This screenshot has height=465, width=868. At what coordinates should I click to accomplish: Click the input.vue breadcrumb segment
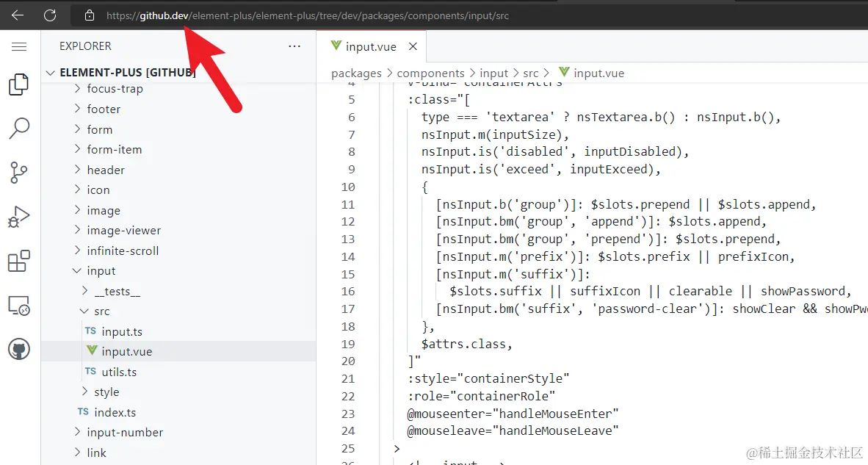(592, 73)
